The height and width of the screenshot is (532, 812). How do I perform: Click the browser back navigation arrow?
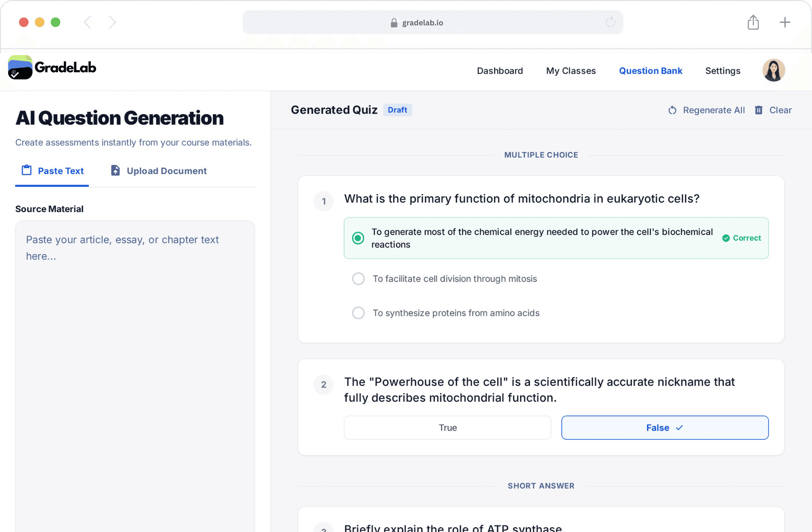88,22
